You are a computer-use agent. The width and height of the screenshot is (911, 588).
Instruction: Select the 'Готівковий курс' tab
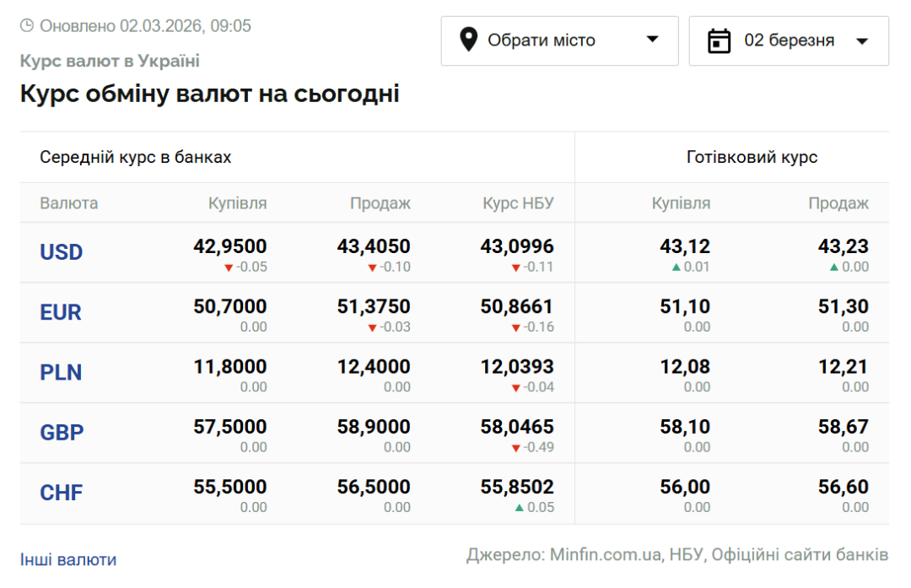(752, 158)
